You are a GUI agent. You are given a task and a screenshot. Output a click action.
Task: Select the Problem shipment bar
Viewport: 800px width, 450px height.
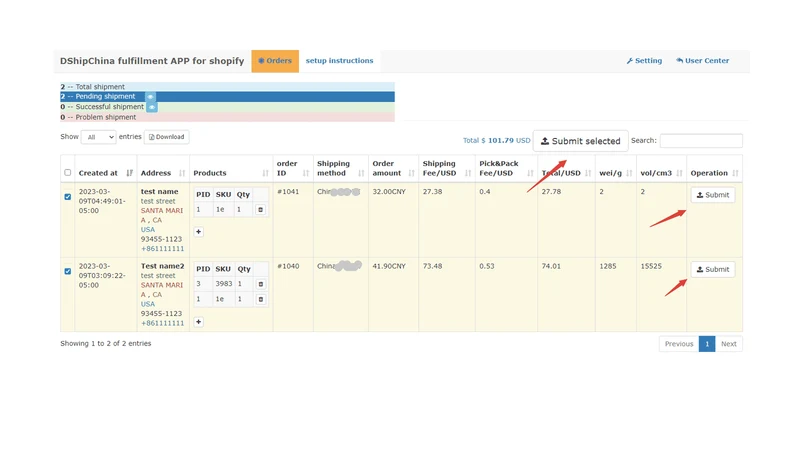[x=228, y=117]
